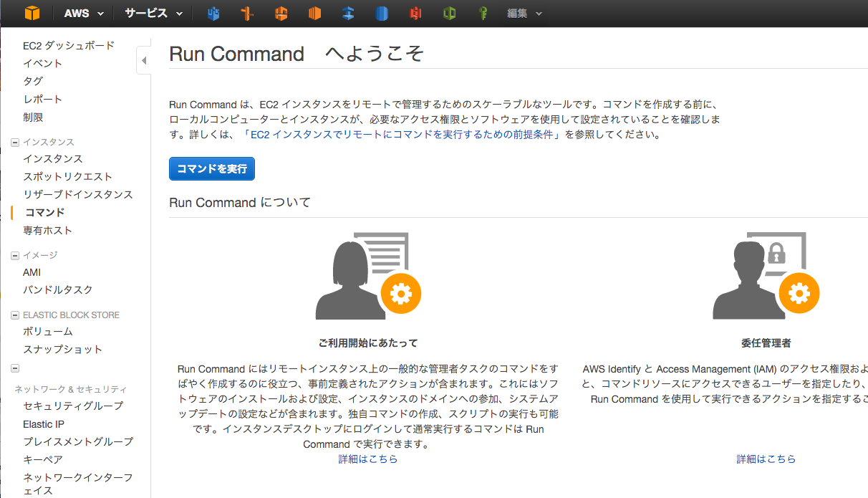Open the EC2 前提条件 documentation link
Screen dimensions: 868x498
click(x=402, y=134)
